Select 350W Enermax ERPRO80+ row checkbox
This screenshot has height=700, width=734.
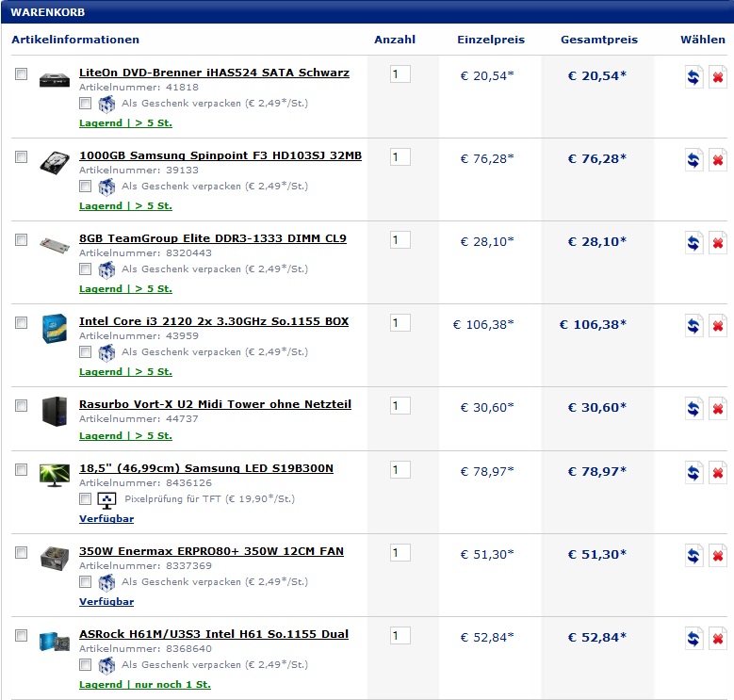click(21, 552)
